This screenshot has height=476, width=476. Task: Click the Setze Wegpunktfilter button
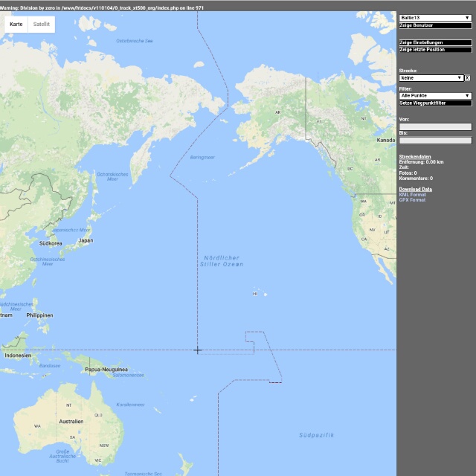(435, 103)
